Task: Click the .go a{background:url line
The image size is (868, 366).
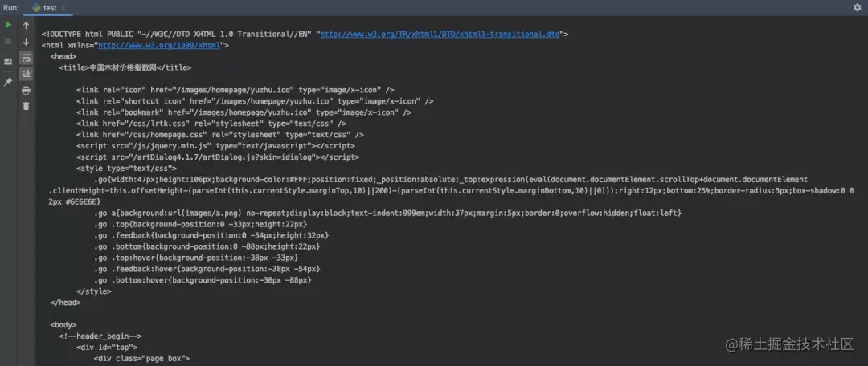Action: tap(387, 213)
